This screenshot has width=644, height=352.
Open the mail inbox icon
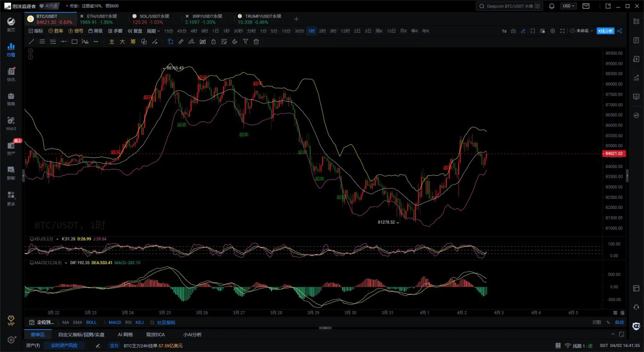tap(586, 6)
